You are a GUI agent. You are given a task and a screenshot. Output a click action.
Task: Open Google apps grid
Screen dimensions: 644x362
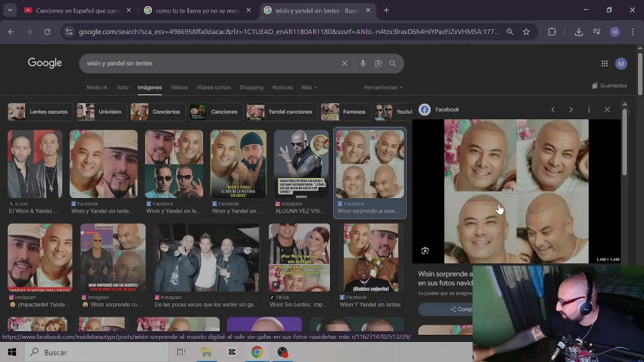pyautogui.click(x=604, y=63)
